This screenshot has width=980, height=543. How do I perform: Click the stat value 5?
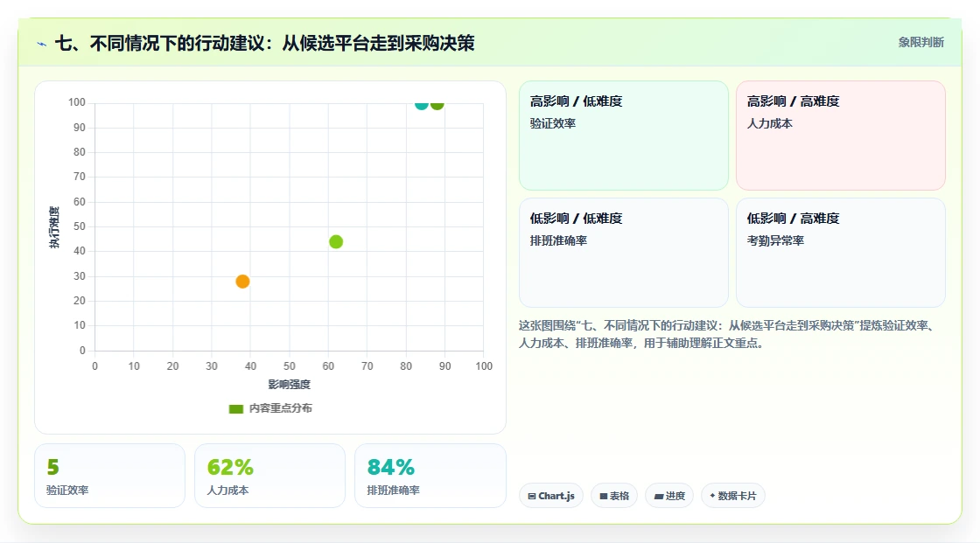tap(52, 467)
